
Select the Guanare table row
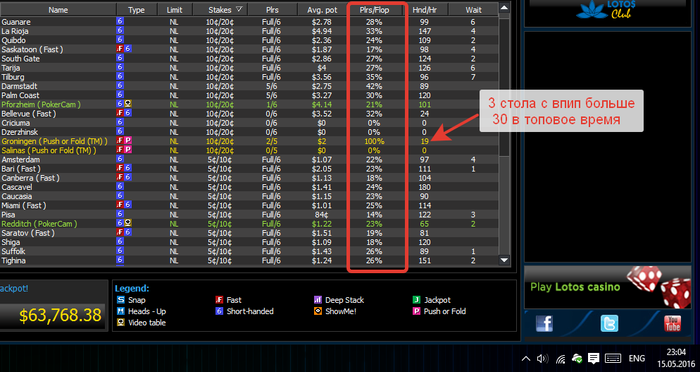point(249,22)
